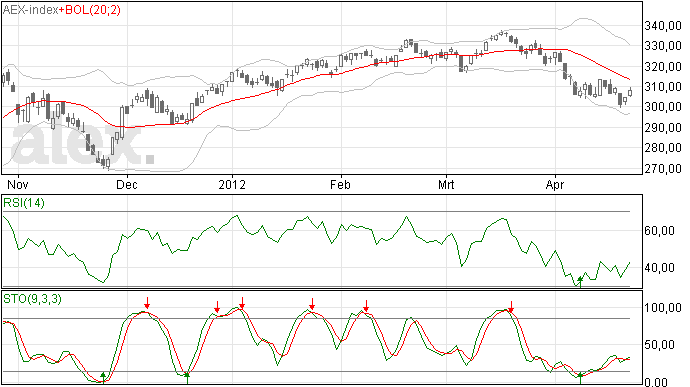Click the 300,00 price axis value
The width and height of the screenshot is (690, 387).
click(x=663, y=107)
